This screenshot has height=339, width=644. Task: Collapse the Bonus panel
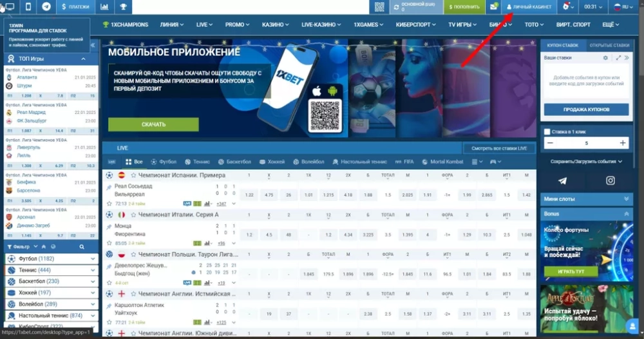pos(586,214)
